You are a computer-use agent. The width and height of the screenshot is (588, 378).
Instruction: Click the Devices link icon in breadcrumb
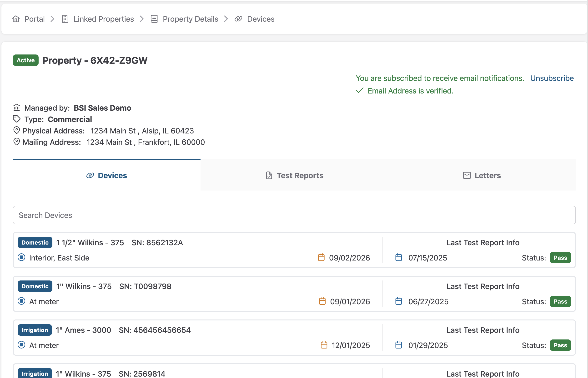pyautogui.click(x=238, y=19)
